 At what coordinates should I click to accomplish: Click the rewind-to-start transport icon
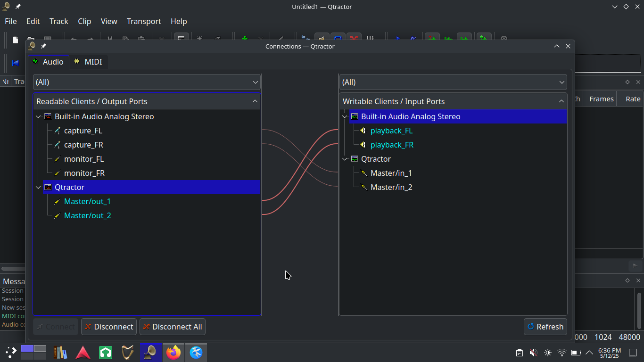click(16, 63)
